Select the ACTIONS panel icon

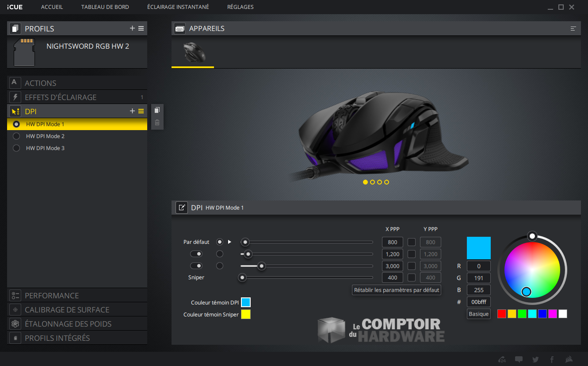(15, 83)
